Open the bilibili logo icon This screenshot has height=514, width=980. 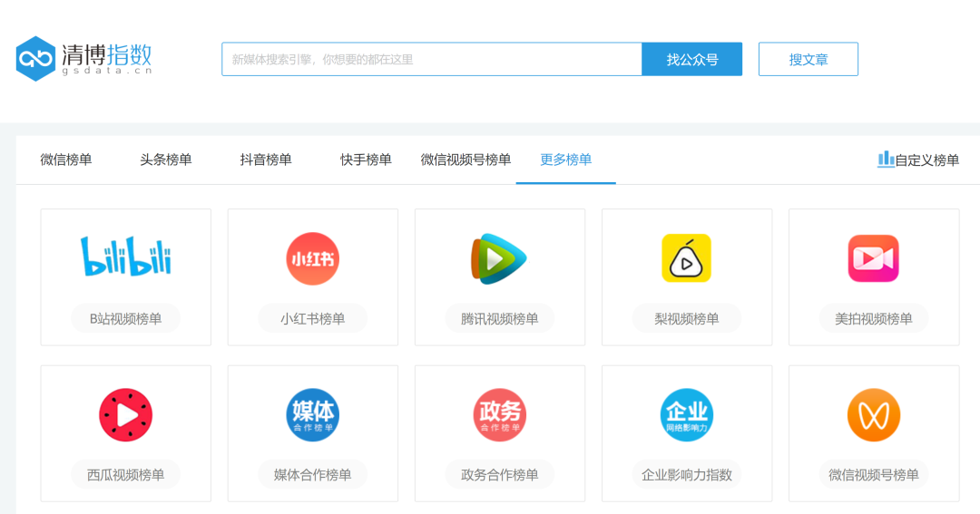click(125, 256)
